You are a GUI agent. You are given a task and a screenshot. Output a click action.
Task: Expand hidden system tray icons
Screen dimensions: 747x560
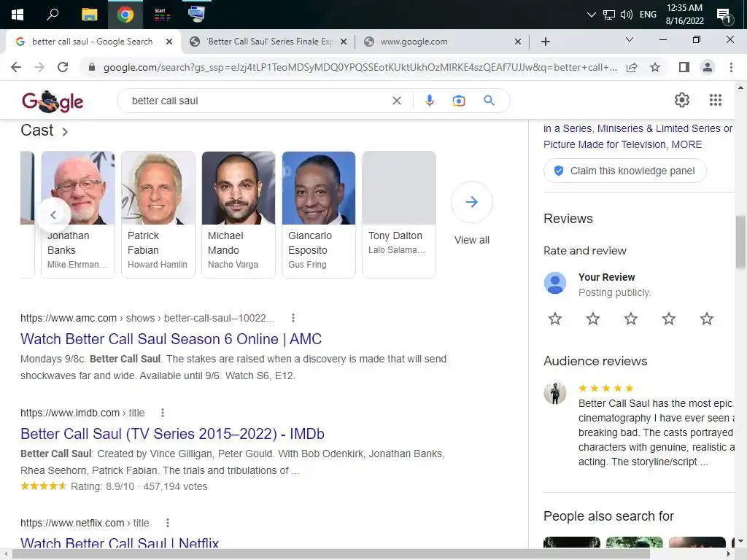tap(591, 15)
